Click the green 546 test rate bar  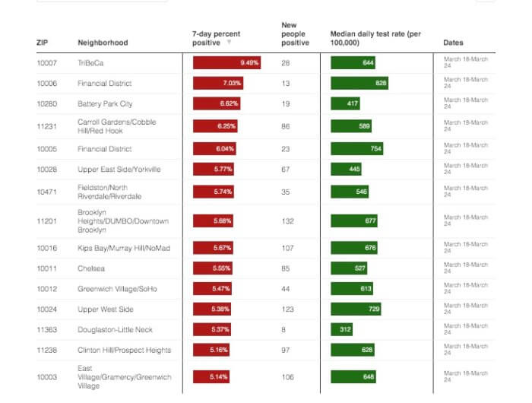[350, 192]
